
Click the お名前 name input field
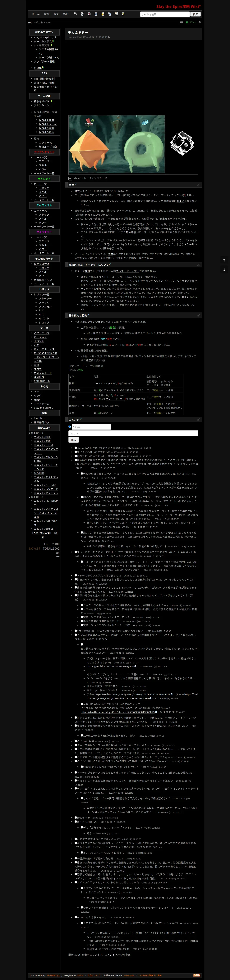click(91, 427)
